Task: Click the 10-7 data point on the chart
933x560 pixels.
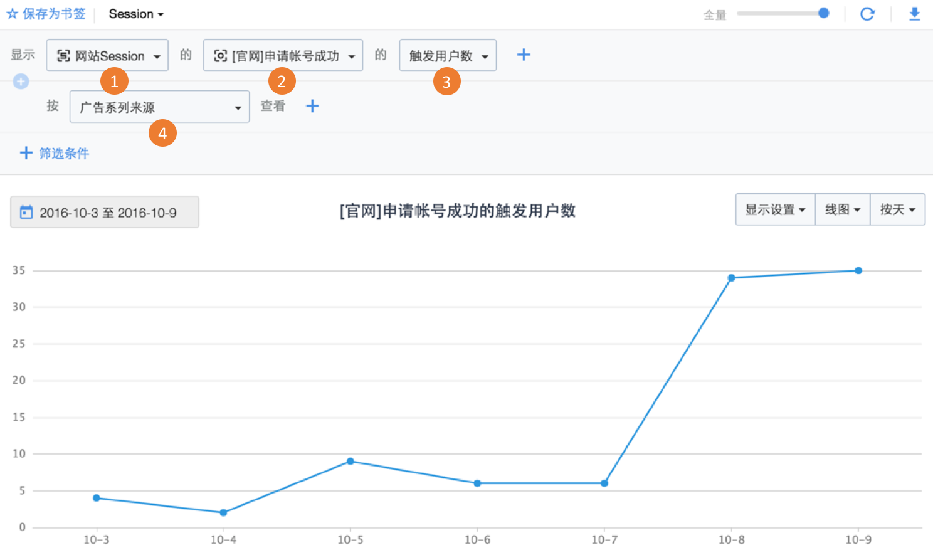Action: [604, 483]
